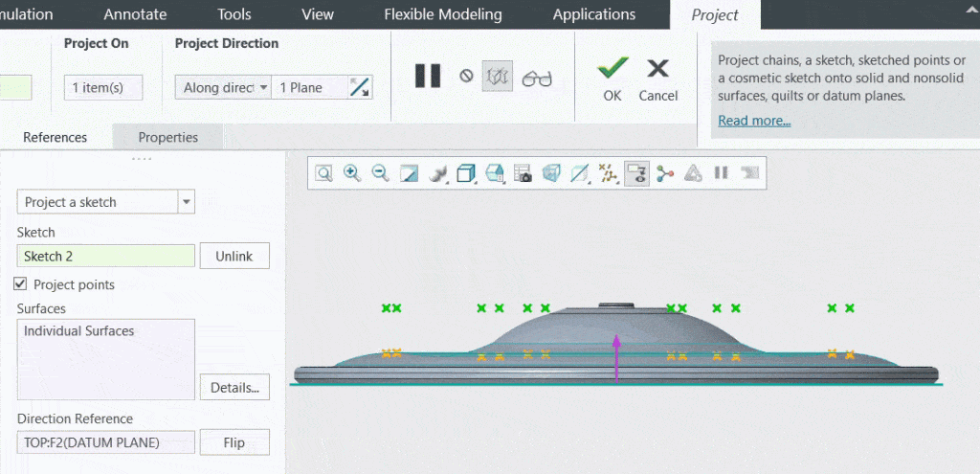Click the glasses verify preview icon
980x474 pixels.
[537, 78]
